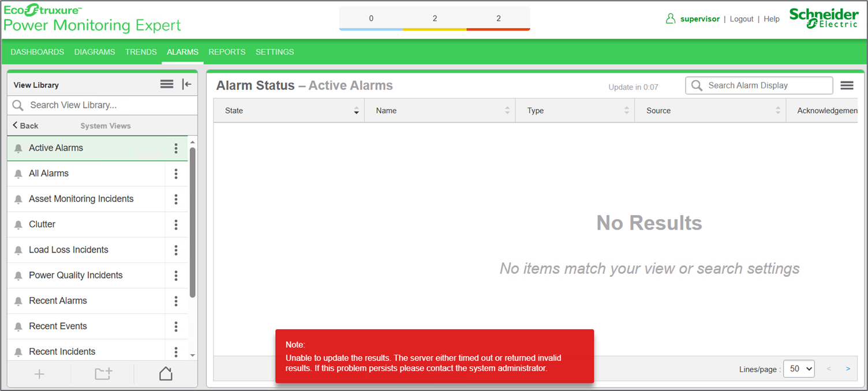Screen dimensions: 868x391
Task: Open the REPORTS tab
Action: [x=227, y=52]
